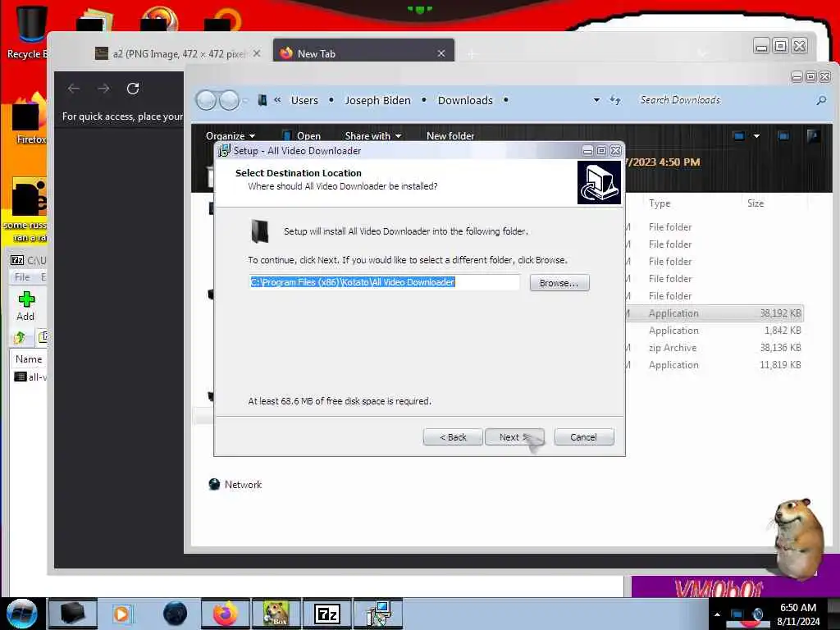Click New folder in Explorer toolbar
The width and height of the screenshot is (840, 630).
450,135
